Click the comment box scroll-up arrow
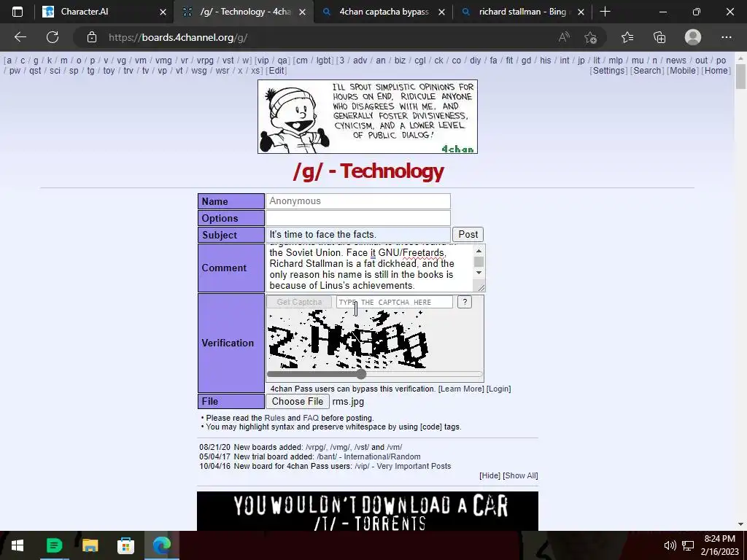This screenshot has height=560, width=747. (479, 251)
